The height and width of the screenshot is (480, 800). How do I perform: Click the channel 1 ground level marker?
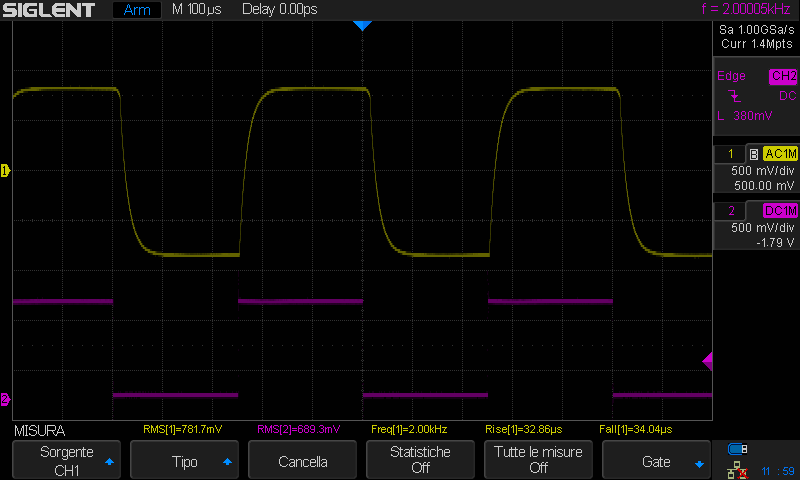pyautogui.click(x=5, y=170)
